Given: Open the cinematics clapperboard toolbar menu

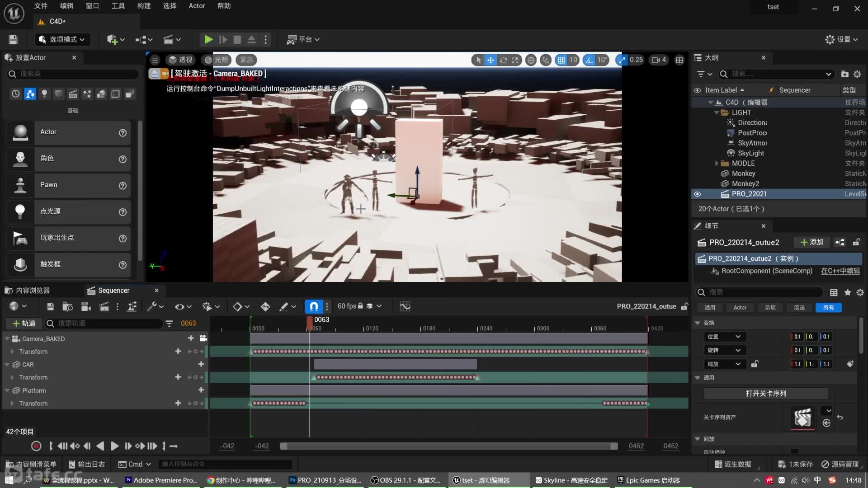Looking at the screenshot, I should (172, 40).
